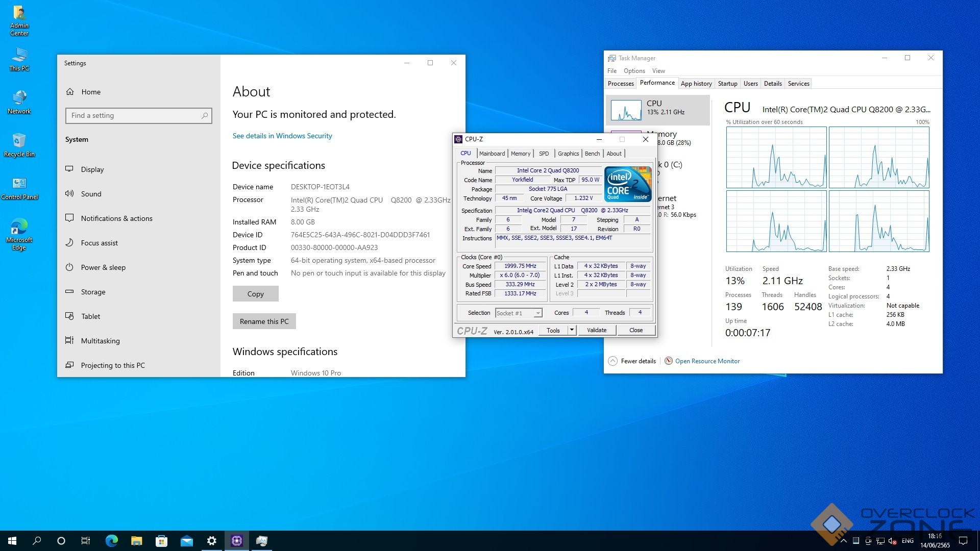Click Copy under Device specifications

click(256, 294)
